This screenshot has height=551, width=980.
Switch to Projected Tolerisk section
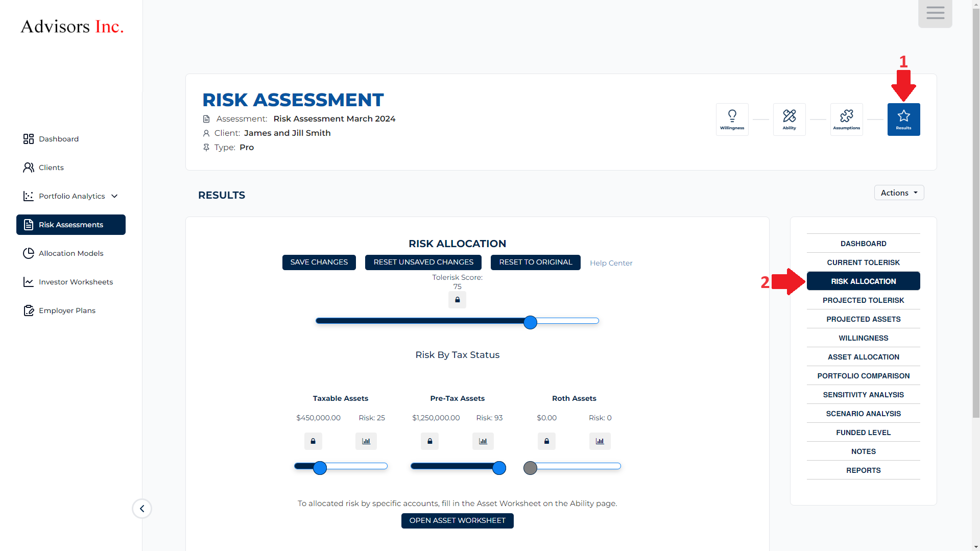[863, 300]
